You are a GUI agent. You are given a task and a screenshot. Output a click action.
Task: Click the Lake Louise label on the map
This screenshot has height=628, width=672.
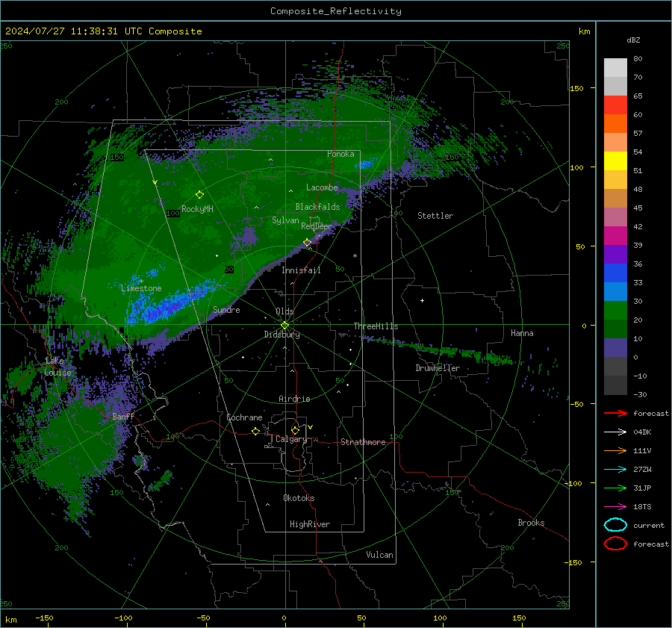pos(57,367)
